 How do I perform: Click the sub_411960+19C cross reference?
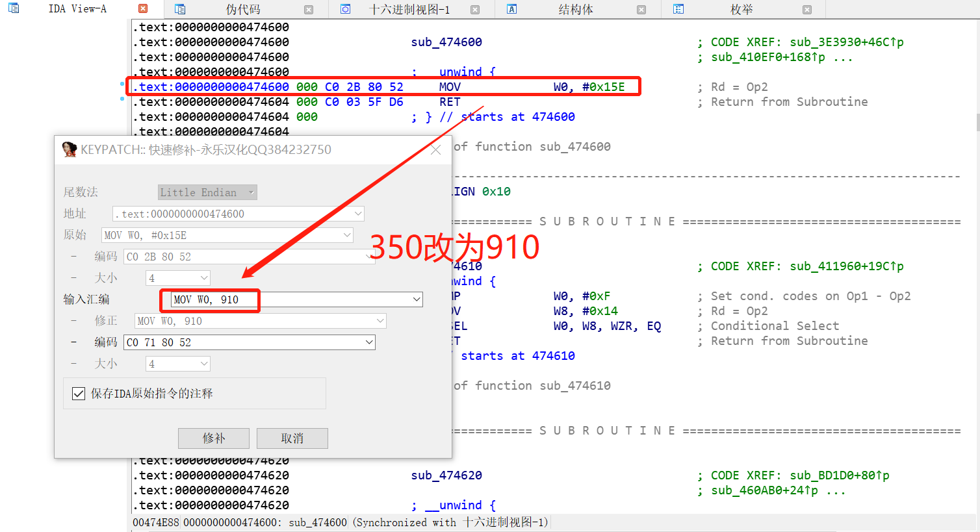tap(847, 266)
